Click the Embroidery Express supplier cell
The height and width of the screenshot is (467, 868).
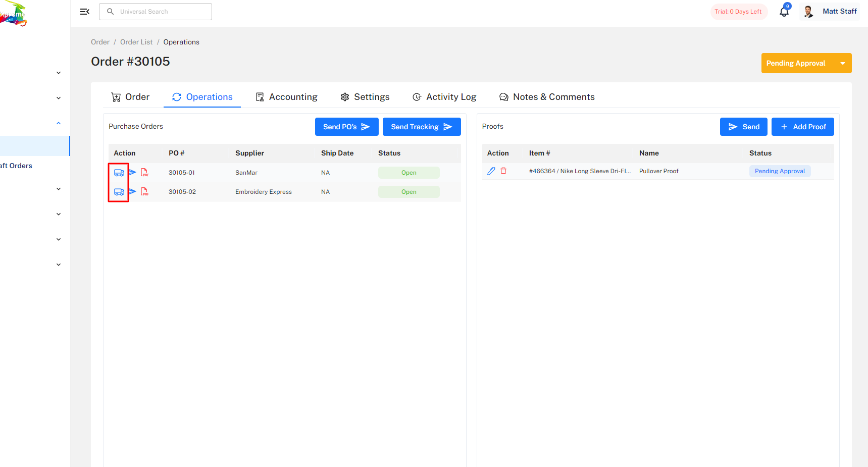click(264, 192)
